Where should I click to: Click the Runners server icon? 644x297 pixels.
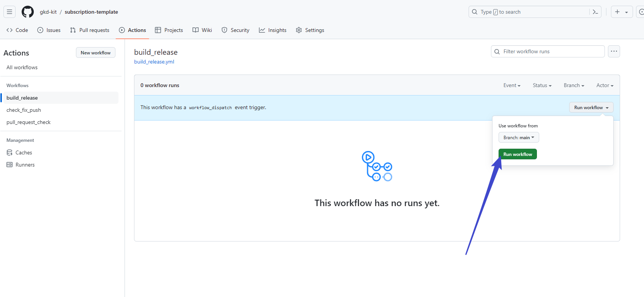pyautogui.click(x=9, y=165)
